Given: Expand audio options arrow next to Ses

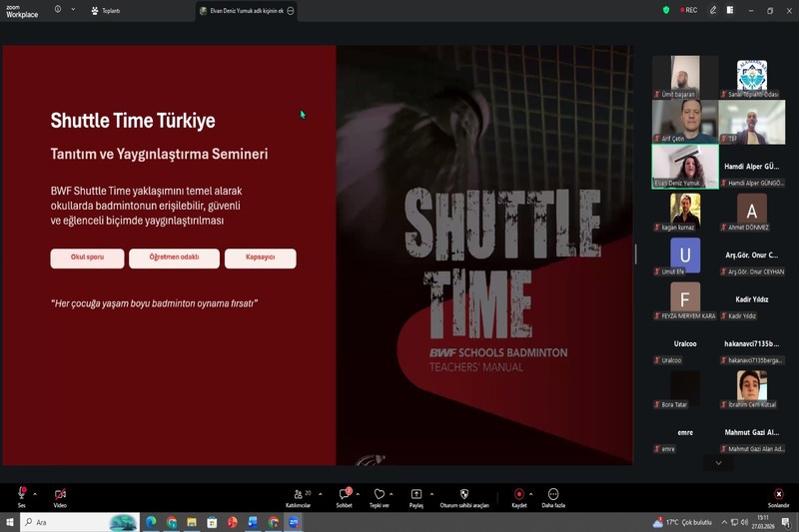Looking at the screenshot, I should pos(35,494).
